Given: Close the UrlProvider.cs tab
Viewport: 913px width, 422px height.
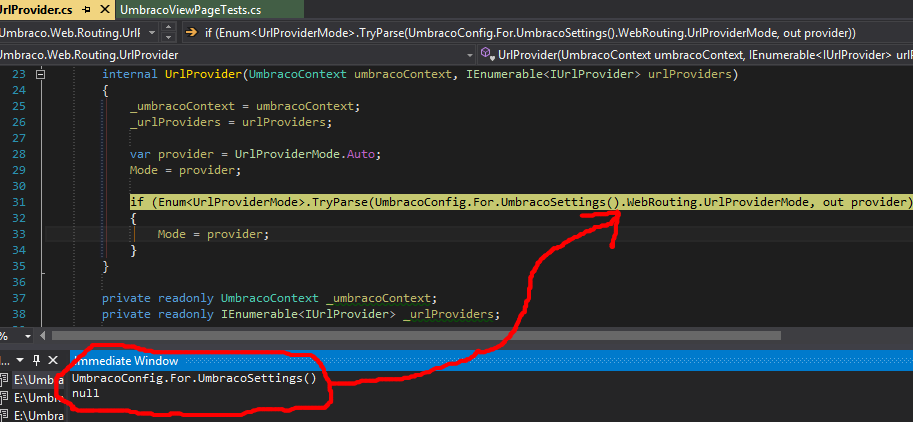Looking at the screenshot, I should pyautogui.click(x=105, y=10).
